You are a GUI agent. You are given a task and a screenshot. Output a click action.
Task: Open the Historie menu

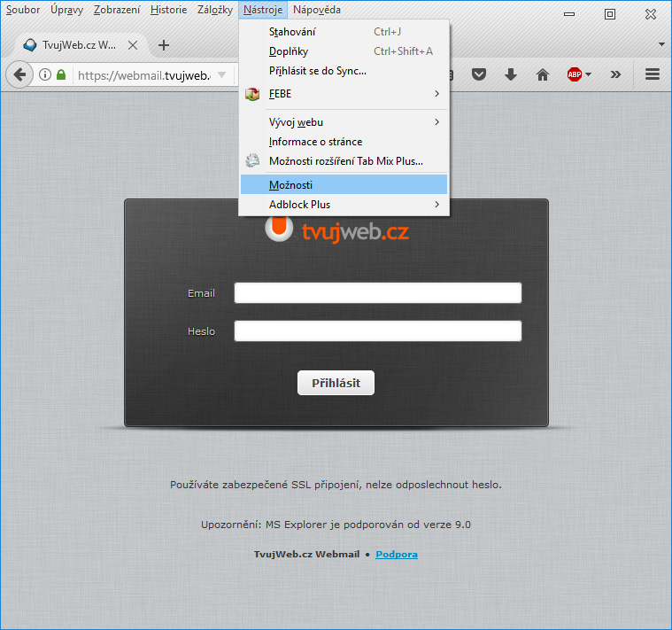168,10
